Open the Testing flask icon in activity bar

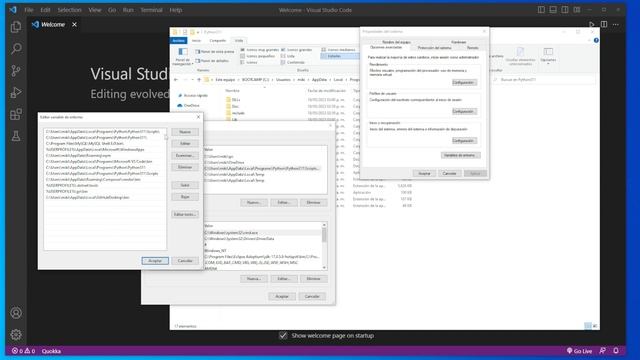tap(16, 136)
